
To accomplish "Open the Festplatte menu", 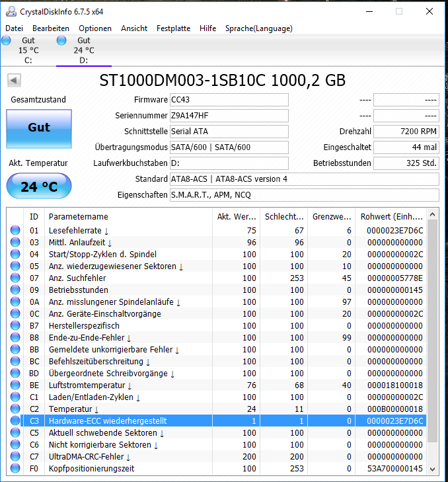I will click(x=173, y=28).
